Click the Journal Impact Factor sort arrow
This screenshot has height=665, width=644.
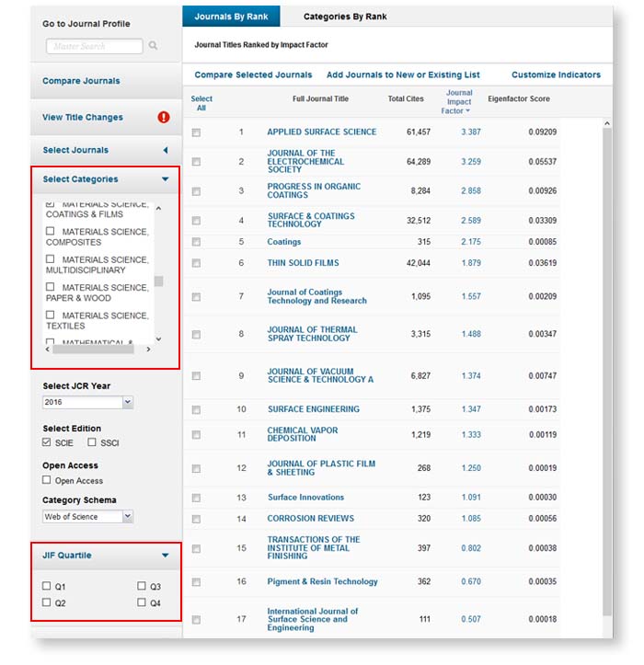click(467, 110)
